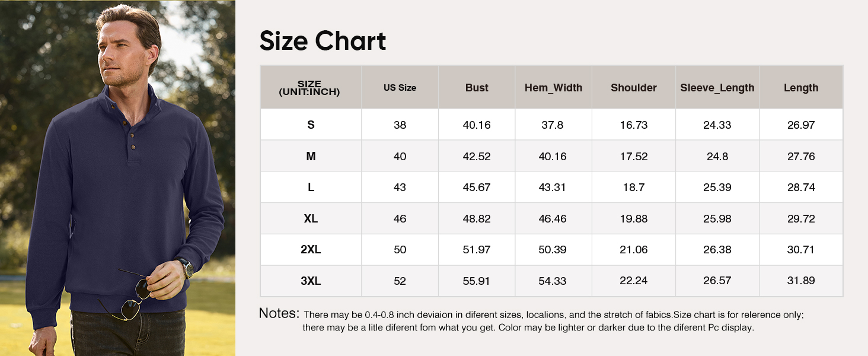Select the "XL" size row label
The height and width of the screenshot is (356, 868).
point(311,219)
